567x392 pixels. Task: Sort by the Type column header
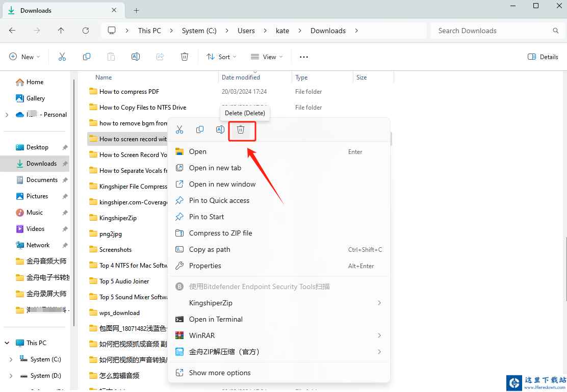[301, 77]
